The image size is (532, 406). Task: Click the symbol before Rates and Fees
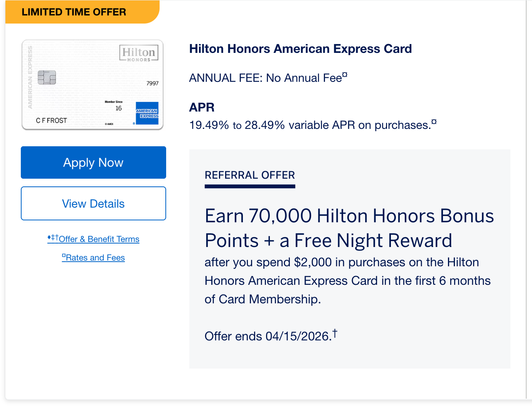[x=64, y=255]
